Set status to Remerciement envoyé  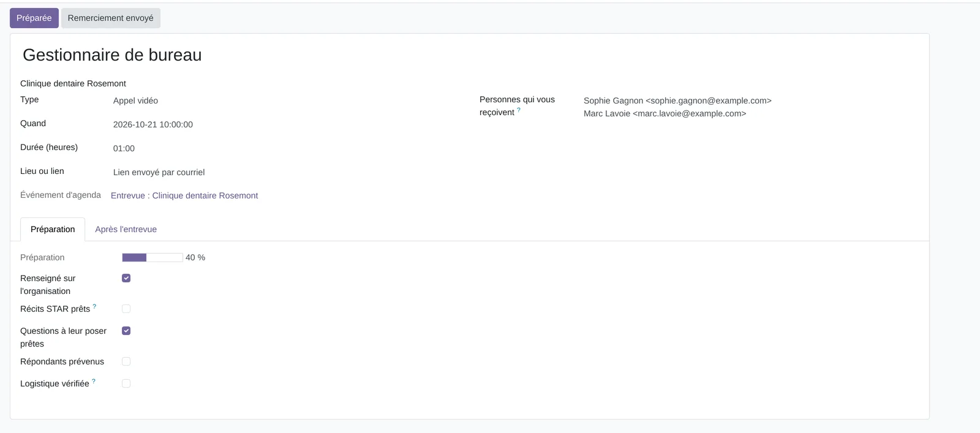point(111,18)
